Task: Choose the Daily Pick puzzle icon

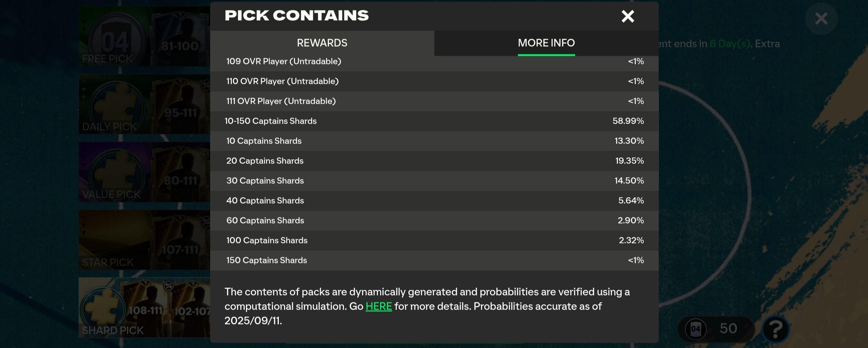Action: [116, 105]
